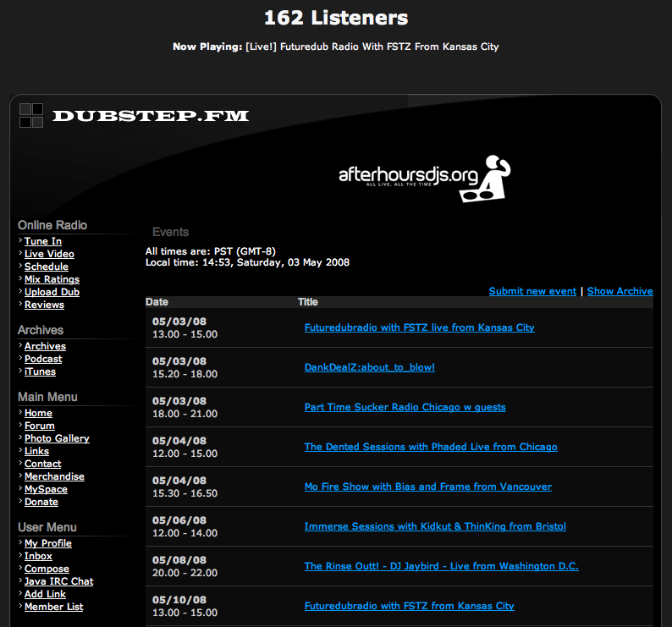The height and width of the screenshot is (627, 672).
Task: Open DankDealZ:about_to_blow! event
Action: (x=369, y=367)
